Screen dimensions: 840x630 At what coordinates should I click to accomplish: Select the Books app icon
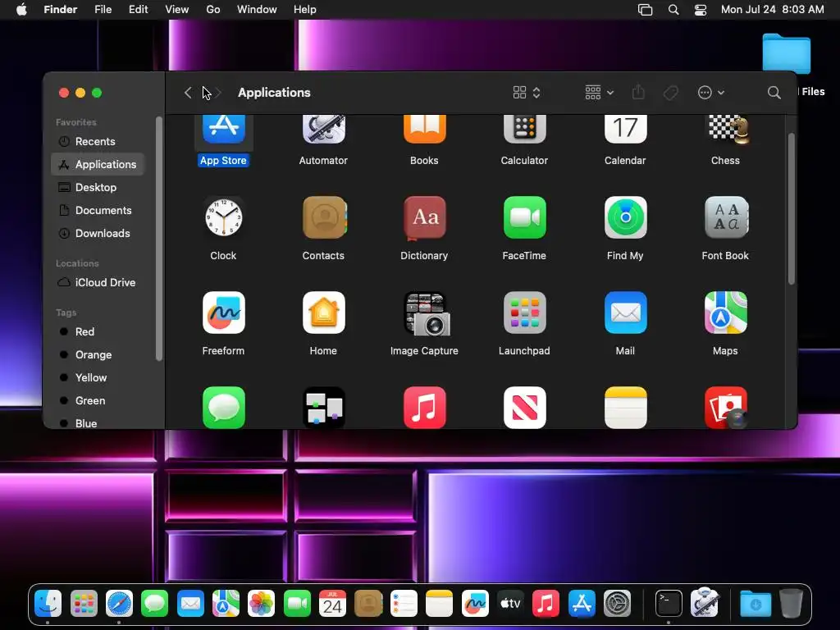[424, 129]
